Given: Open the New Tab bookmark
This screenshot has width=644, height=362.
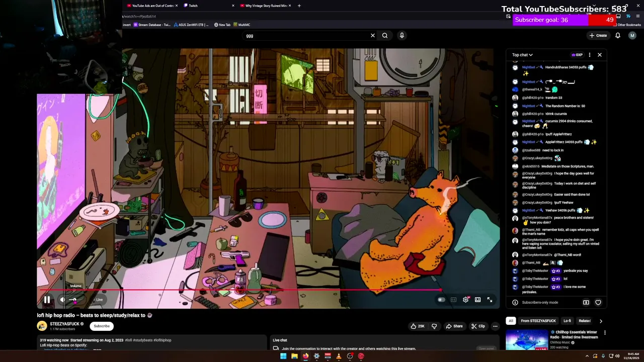Looking at the screenshot, I should tap(222, 25).
